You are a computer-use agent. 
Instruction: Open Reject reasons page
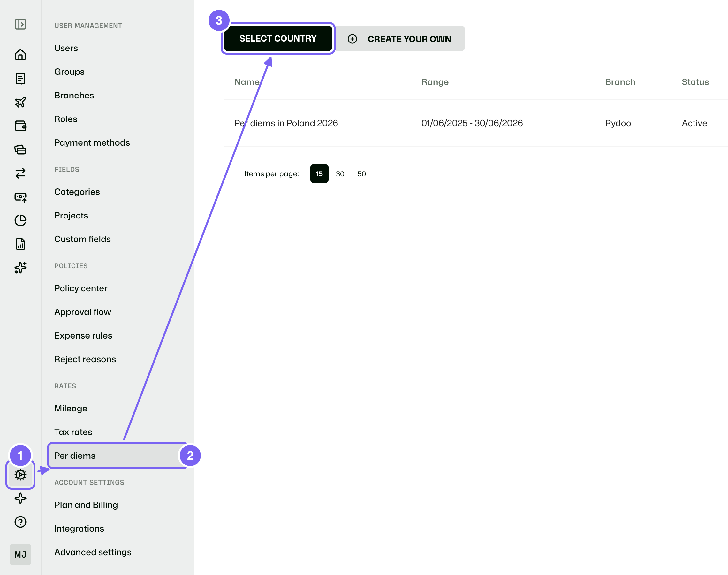point(85,359)
